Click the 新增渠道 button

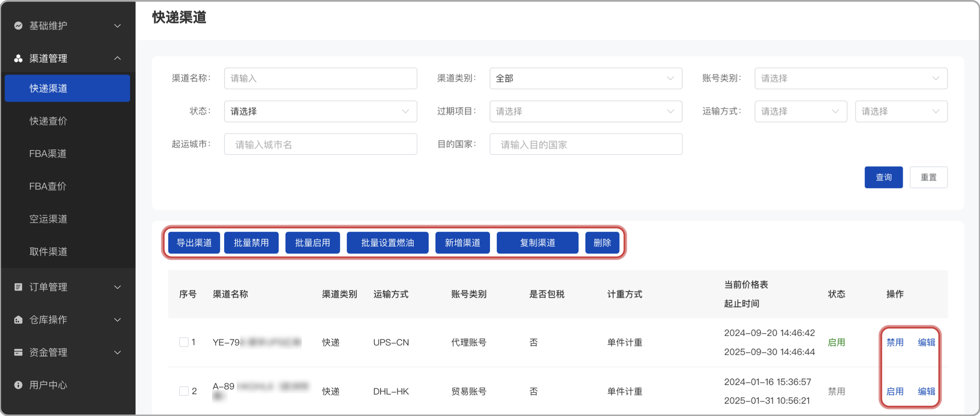coord(462,243)
